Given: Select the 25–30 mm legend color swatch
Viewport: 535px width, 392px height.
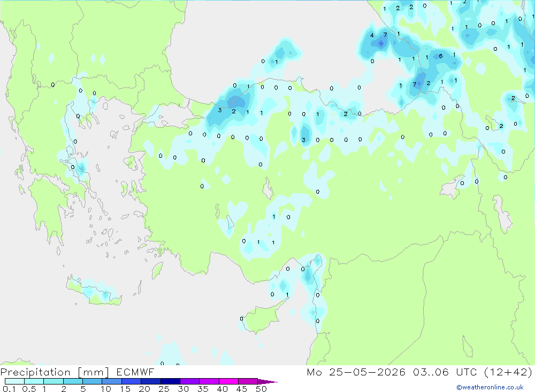Looking at the screenshot, I should 170,381.
